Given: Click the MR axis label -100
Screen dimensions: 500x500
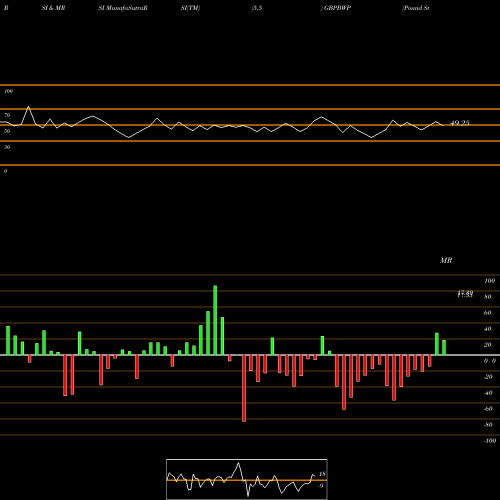Looking at the screenshot, I should [x=490, y=441].
